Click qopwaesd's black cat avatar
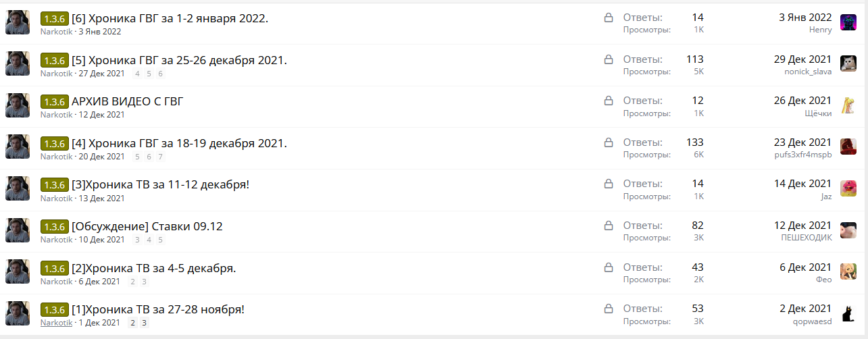The image size is (868, 339). tap(848, 313)
